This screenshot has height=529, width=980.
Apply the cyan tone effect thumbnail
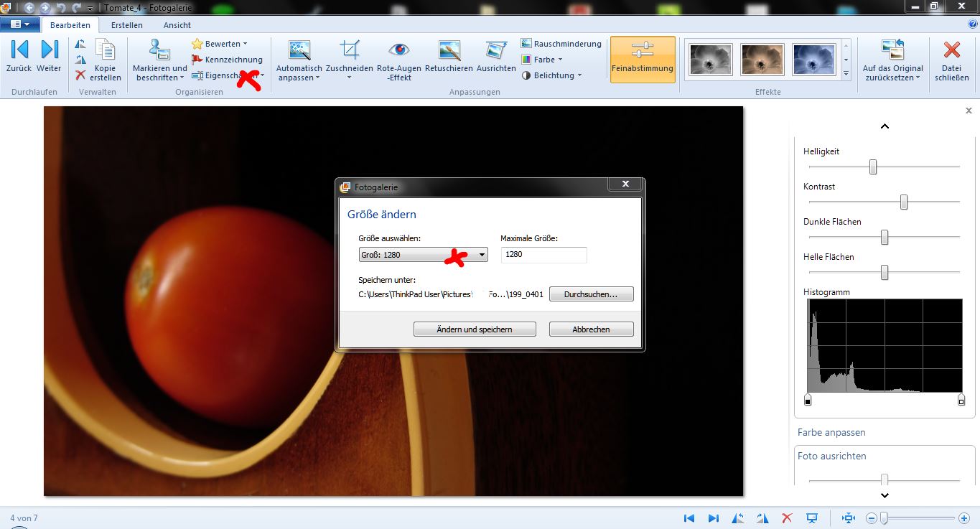pos(814,60)
